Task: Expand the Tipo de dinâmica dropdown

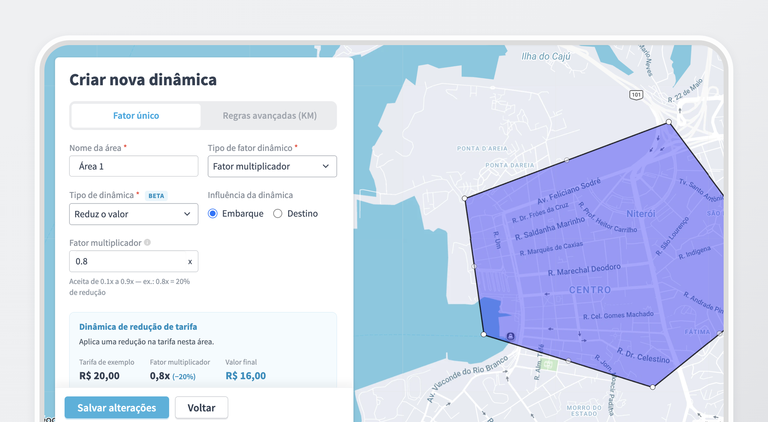Action: pyautogui.click(x=134, y=214)
